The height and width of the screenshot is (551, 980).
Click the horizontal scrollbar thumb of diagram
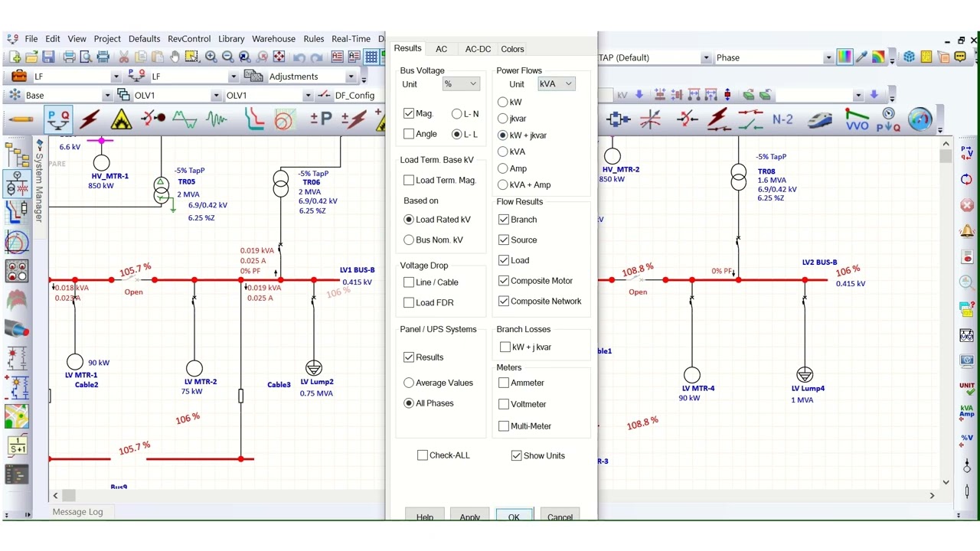tap(69, 495)
